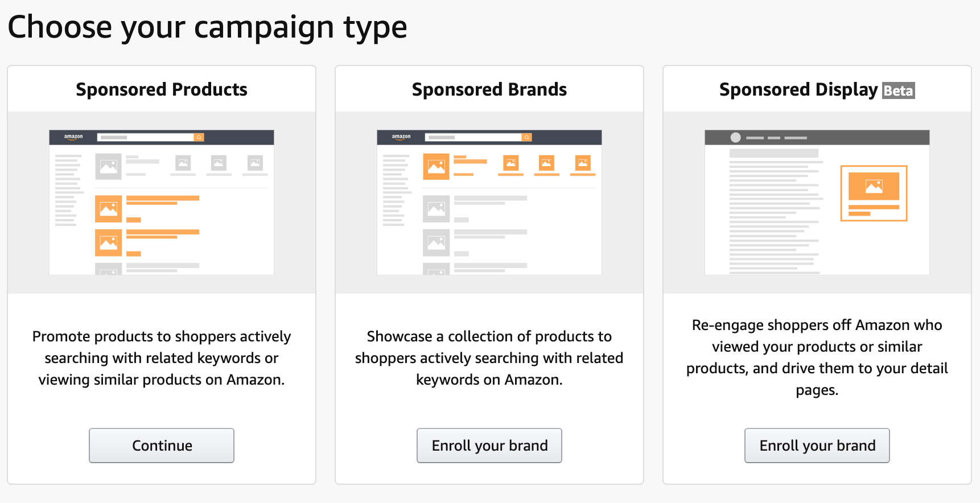980x503 pixels.
Task: Click the Beta badge next to Sponsored Display
Action: point(899,91)
